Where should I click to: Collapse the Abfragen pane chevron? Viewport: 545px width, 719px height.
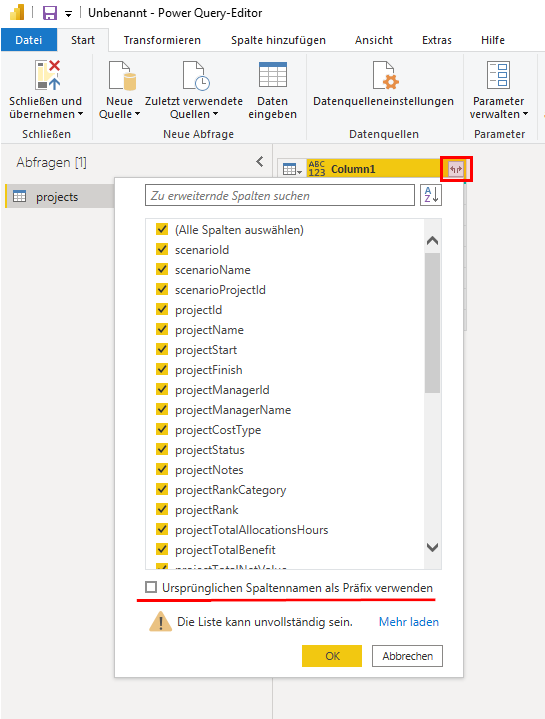click(x=260, y=161)
